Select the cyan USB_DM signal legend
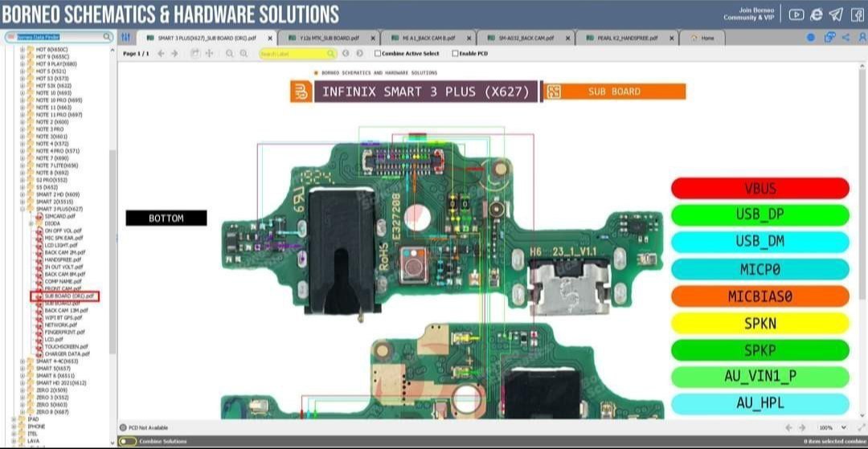The height and width of the screenshot is (449, 868). click(x=759, y=242)
